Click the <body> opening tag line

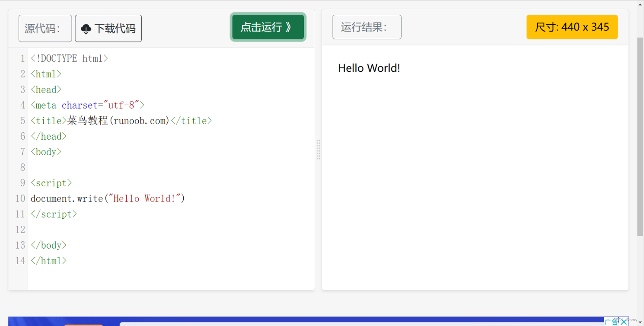coord(46,152)
